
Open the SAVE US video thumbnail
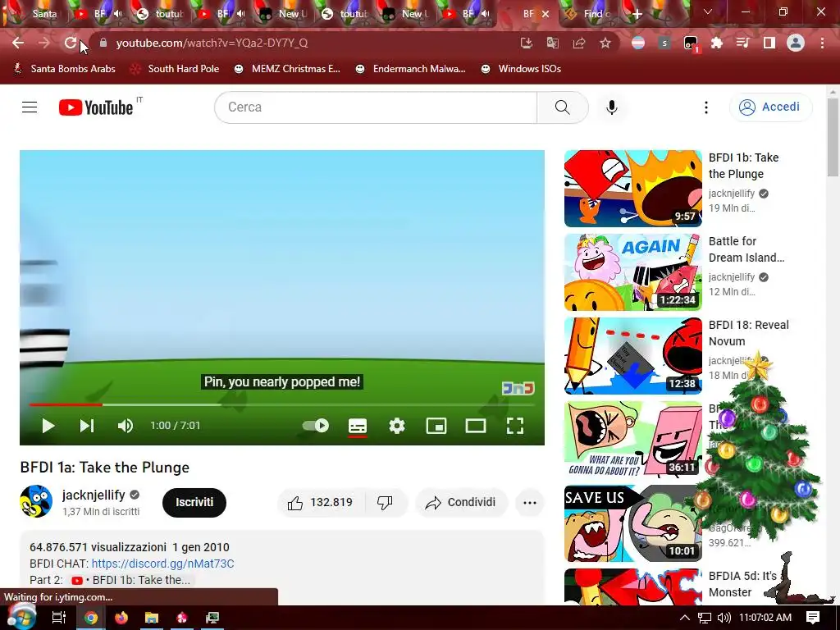click(x=632, y=523)
